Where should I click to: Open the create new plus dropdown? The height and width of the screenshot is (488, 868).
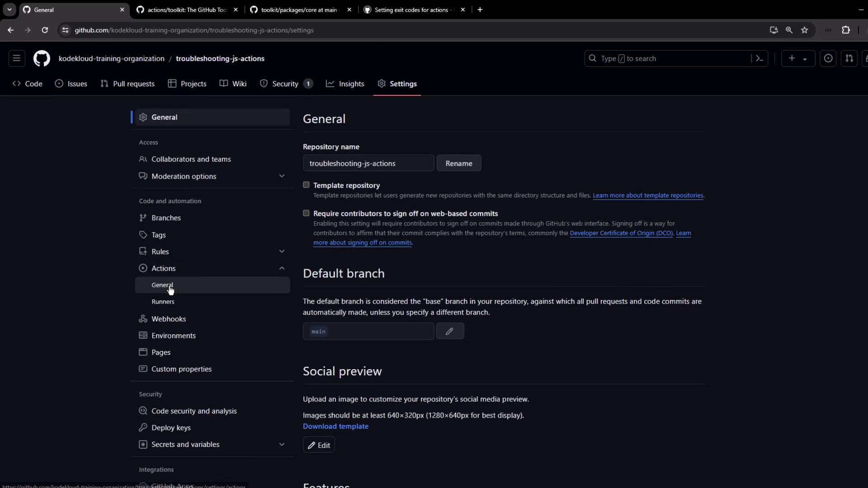[797, 59]
